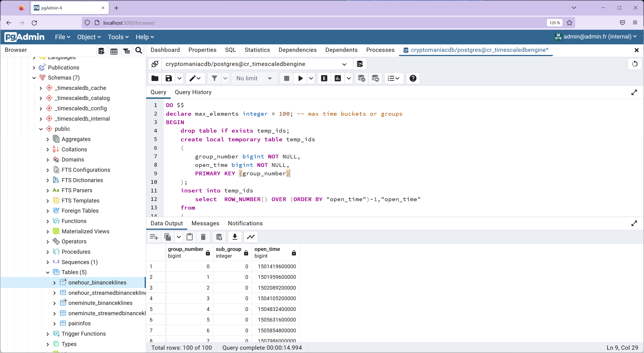Copy selected rows with the copy icon
Screen dimensions: 644x353
tap(168, 237)
